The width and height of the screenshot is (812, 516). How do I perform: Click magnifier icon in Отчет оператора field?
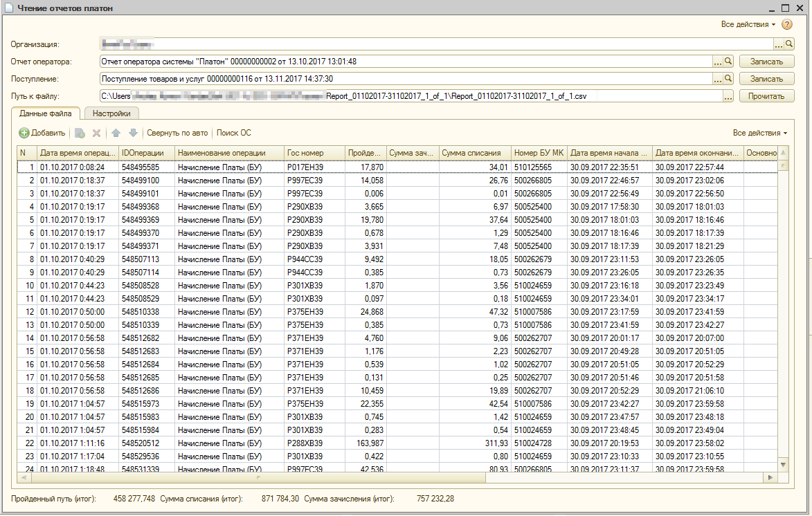[728, 62]
